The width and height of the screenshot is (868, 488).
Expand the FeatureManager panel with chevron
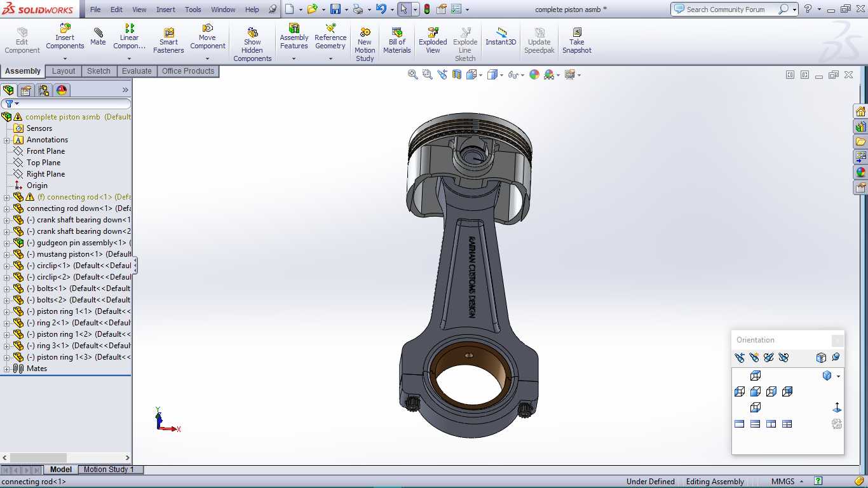point(125,90)
